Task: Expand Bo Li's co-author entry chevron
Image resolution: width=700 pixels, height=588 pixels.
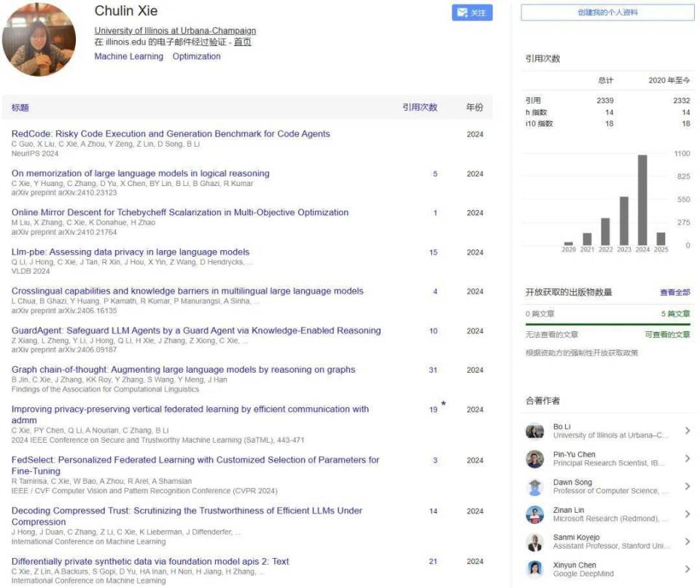Action: click(x=686, y=432)
